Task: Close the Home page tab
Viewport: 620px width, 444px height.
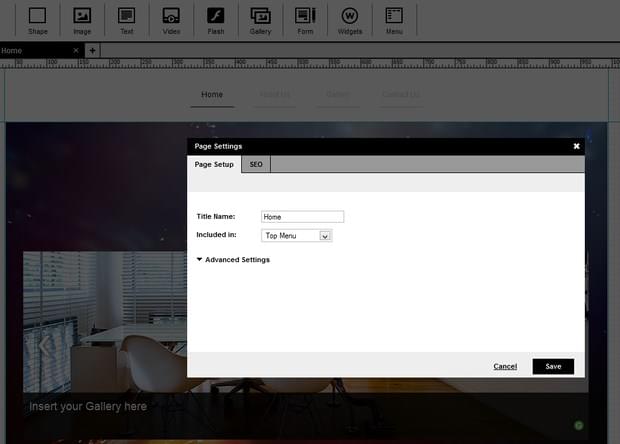Action: click(76, 50)
